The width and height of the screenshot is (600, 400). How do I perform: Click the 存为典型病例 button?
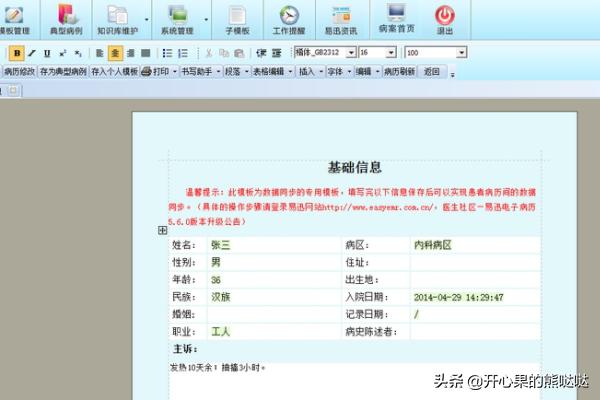point(63,72)
